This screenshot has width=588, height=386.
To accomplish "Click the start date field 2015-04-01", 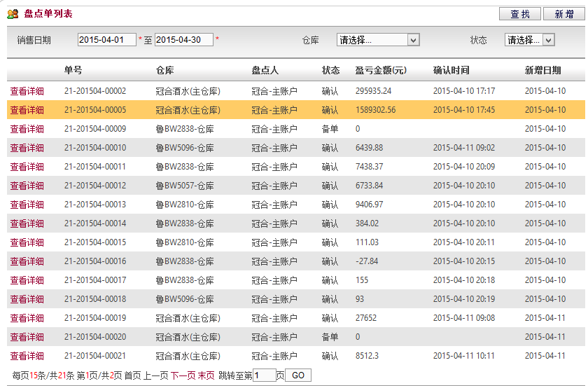I will pyautogui.click(x=107, y=40).
